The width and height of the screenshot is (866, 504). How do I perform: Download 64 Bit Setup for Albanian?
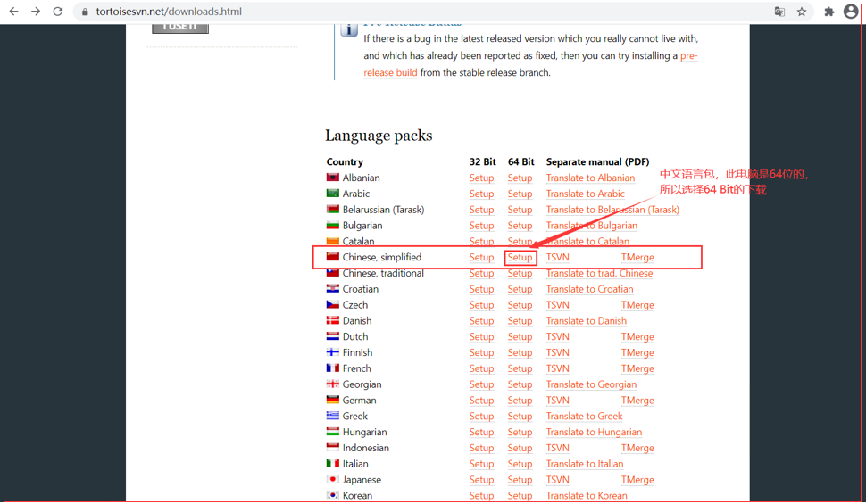(x=520, y=178)
